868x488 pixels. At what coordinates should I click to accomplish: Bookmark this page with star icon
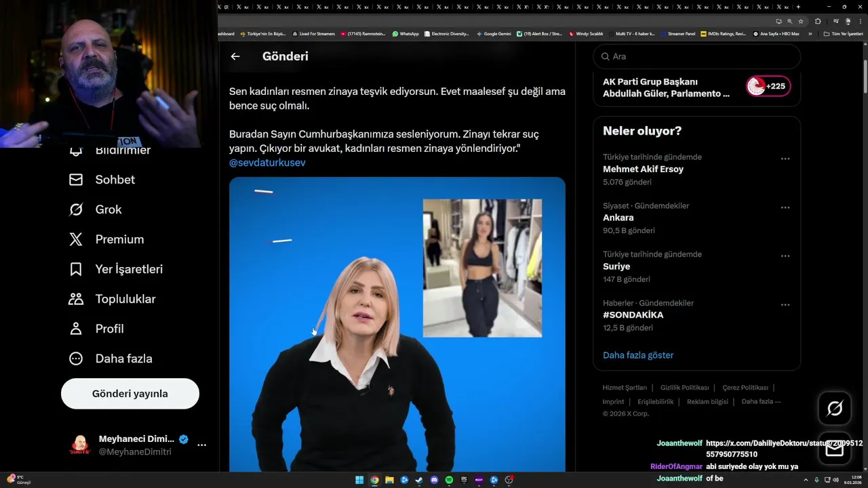(801, 21)
